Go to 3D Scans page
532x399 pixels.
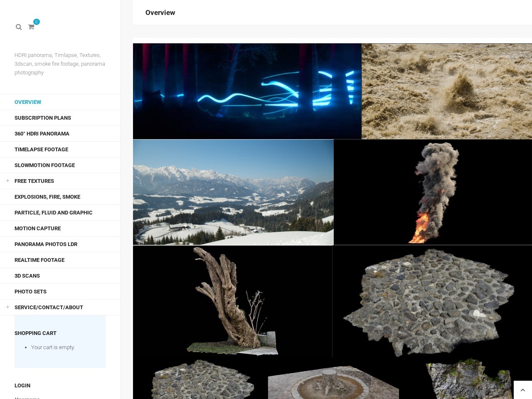click(27, 276)
